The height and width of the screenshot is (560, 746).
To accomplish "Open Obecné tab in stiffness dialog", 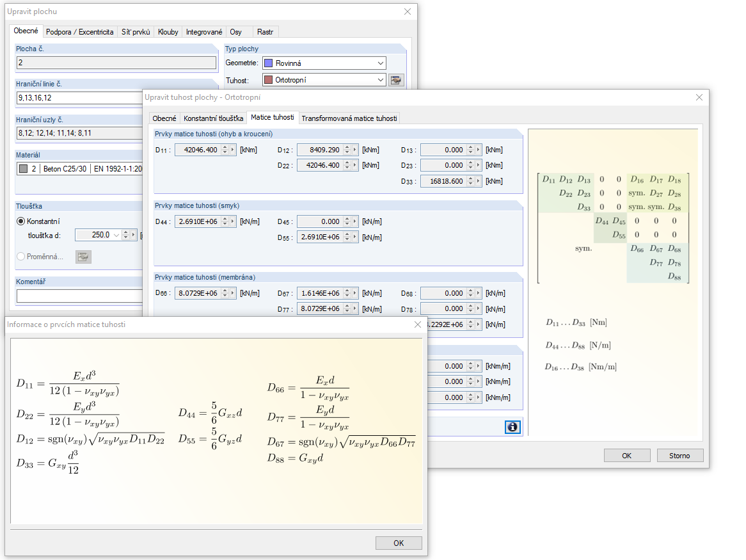I will (164, 118).
